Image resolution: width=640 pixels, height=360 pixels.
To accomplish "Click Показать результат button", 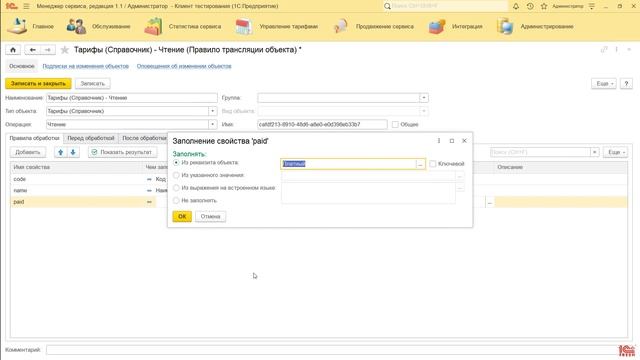I will click(122, 152).
